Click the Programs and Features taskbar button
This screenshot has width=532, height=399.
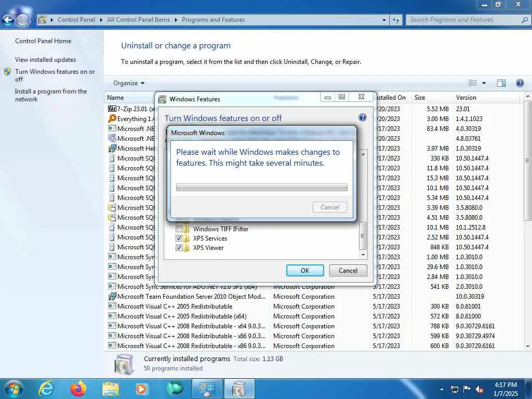coord(239,389)
